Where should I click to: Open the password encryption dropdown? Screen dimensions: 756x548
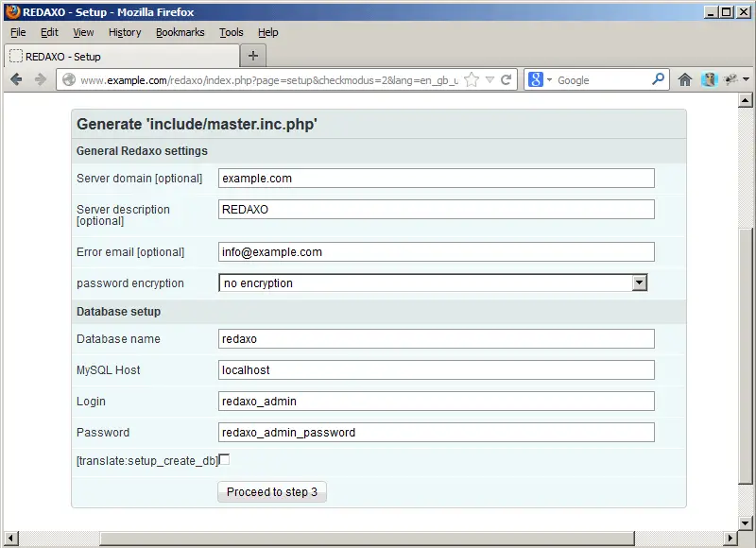(x=433, y=283)
